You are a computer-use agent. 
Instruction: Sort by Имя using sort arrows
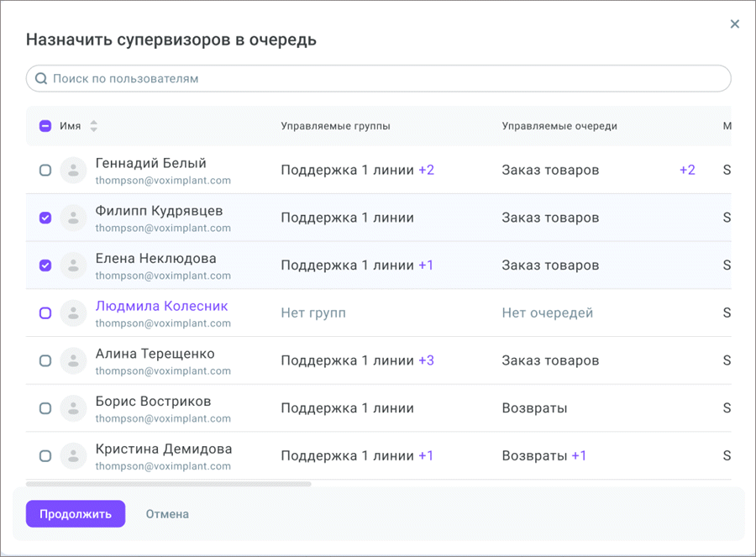(x=93, y=126)
